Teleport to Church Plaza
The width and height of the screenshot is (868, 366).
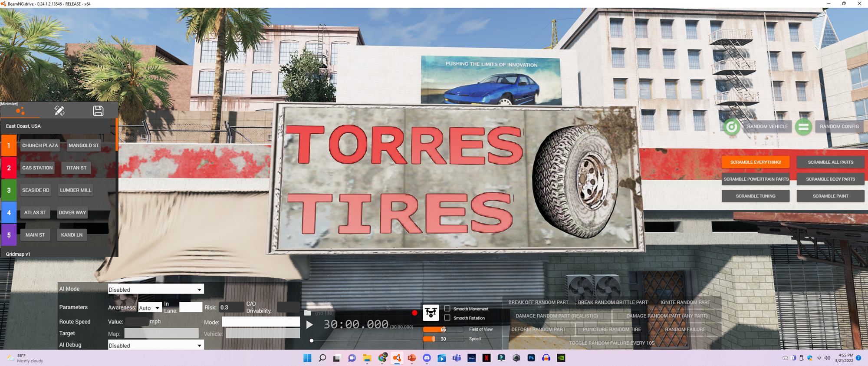point(40,145)
